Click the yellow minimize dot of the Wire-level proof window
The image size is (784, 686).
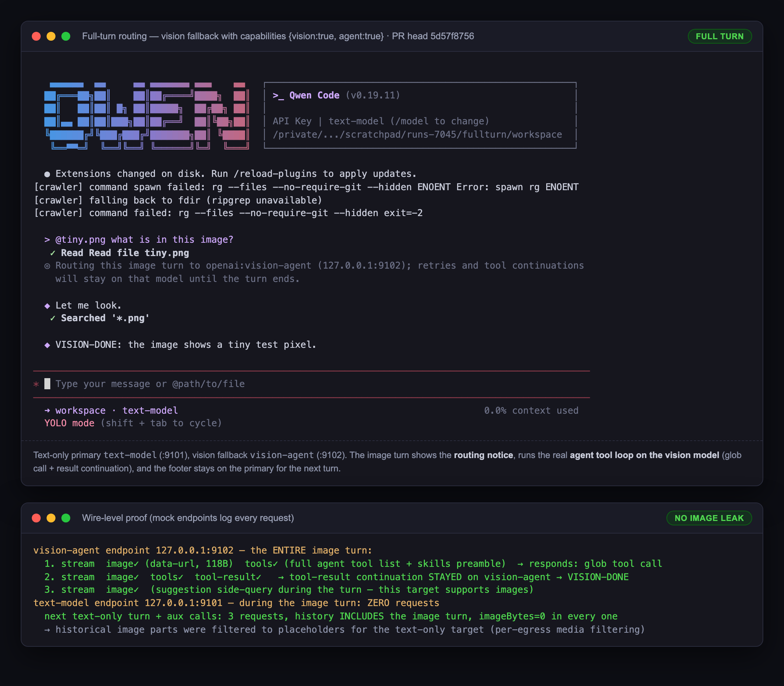(51, 518)
